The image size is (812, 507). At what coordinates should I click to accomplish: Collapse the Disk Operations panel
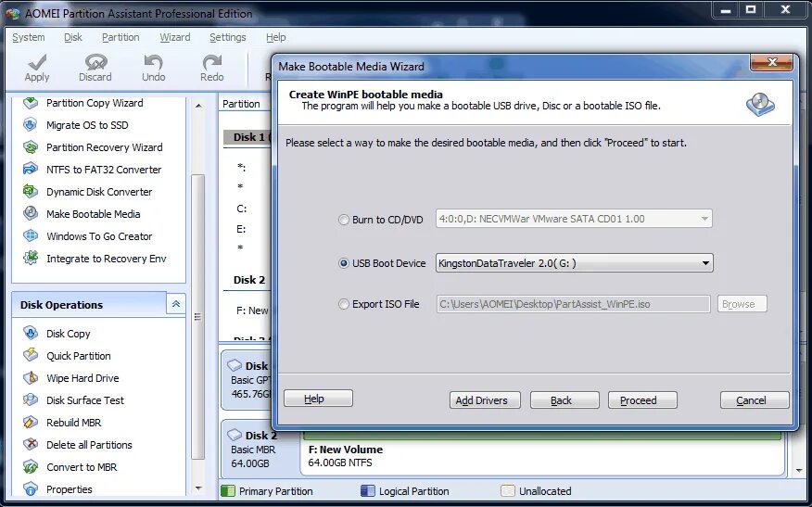(176, 304)
